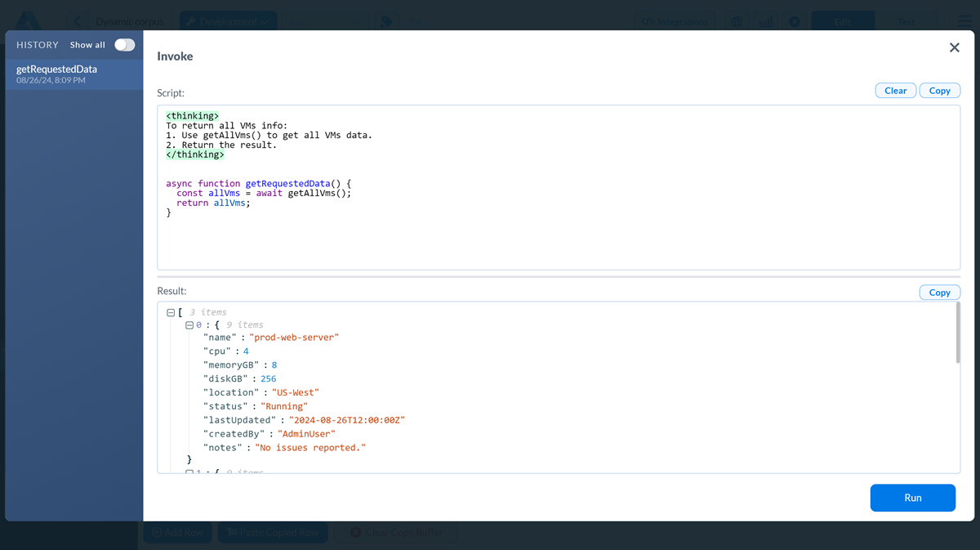The height and width of the screenshot is (550, 980).
Task: Open the Integrations panel
Action: pyautogui.click(x=675, y=21)
